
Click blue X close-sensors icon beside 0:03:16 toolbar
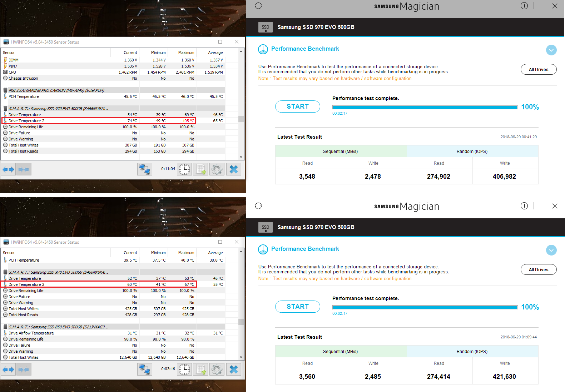[x=234, y=369]
